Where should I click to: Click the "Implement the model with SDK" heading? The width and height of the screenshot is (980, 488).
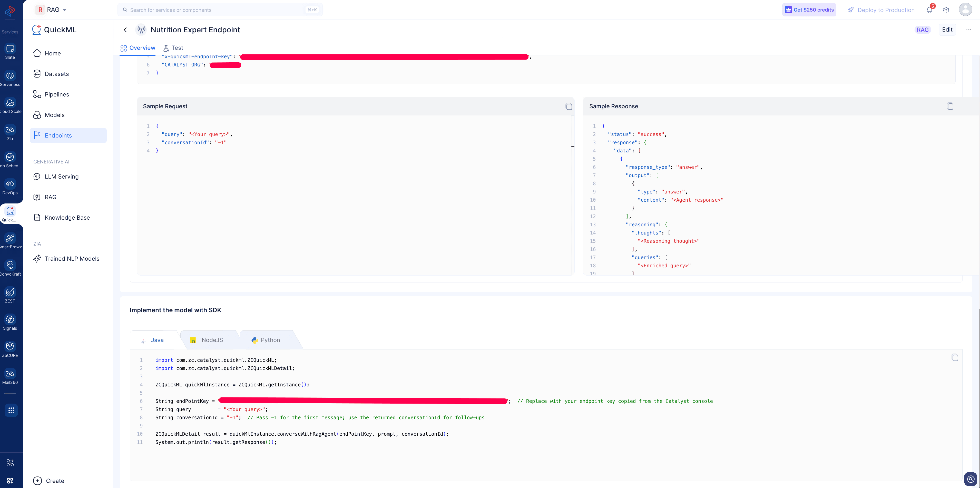175,310
